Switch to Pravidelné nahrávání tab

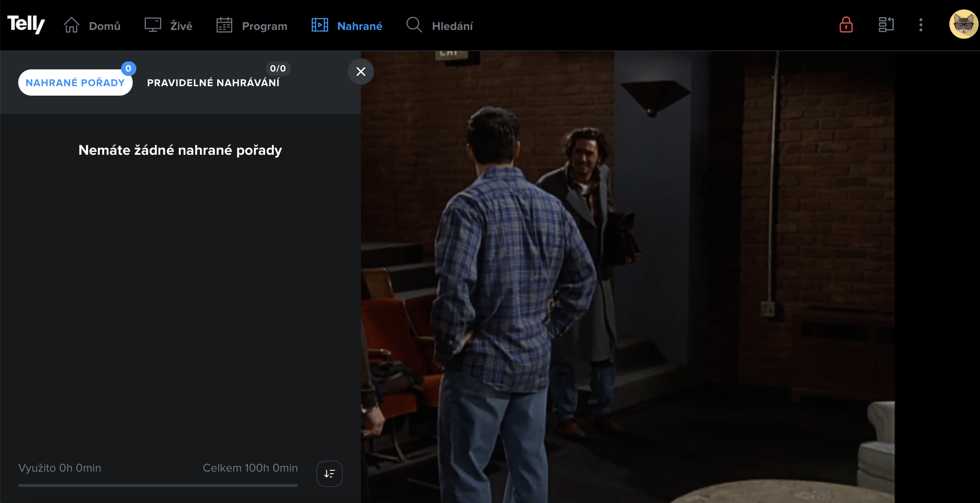click(213, 82)
